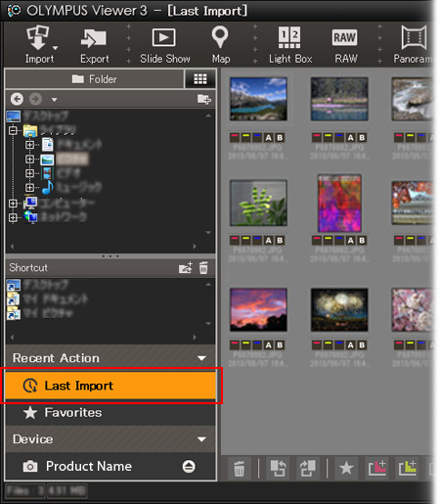The height and width of the screenshot is (504, 440).
Task: Switch to the Folder tab
Action: click(x=95, y=79)
